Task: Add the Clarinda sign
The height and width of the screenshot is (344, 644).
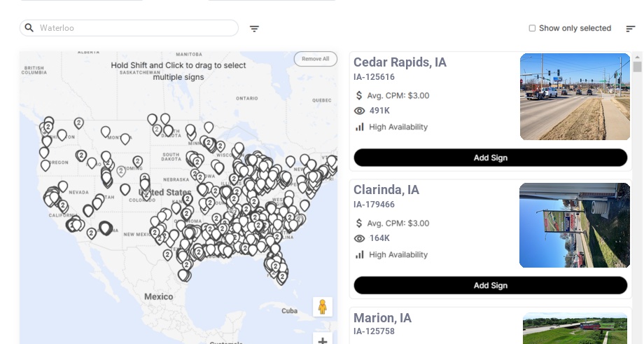Action: click(x=490, y=285)
